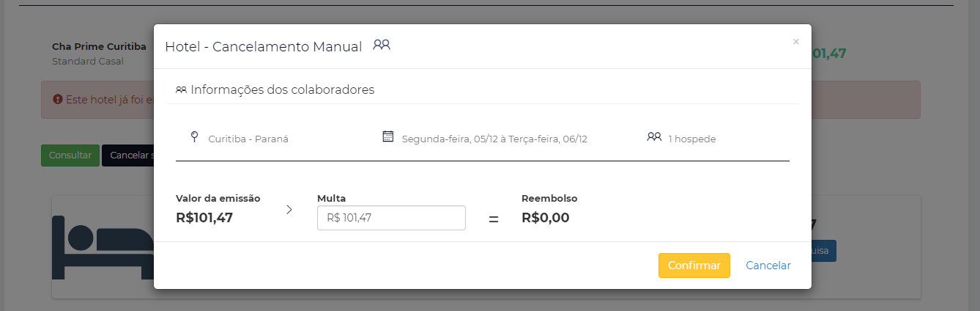Select the Curitiba - Paraná location text
This screenshot has height=311, width=980.
pyautogui.click(x=249, y=139)
